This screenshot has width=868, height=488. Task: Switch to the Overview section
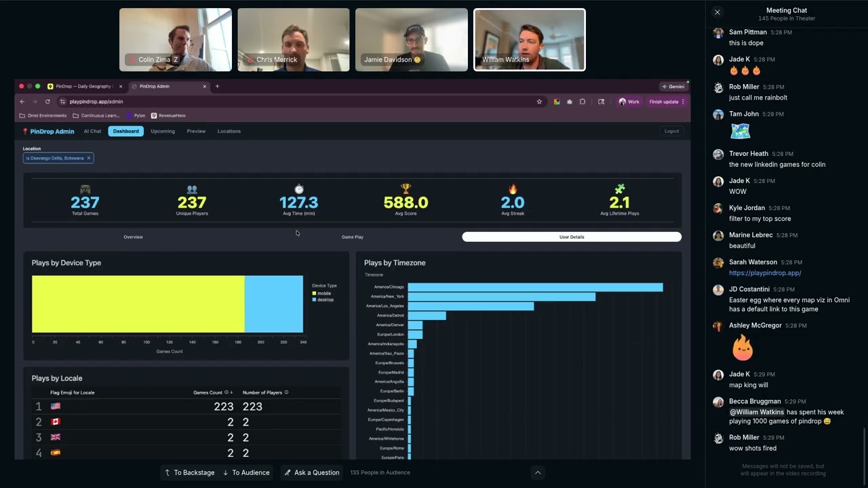pos(133,237)
